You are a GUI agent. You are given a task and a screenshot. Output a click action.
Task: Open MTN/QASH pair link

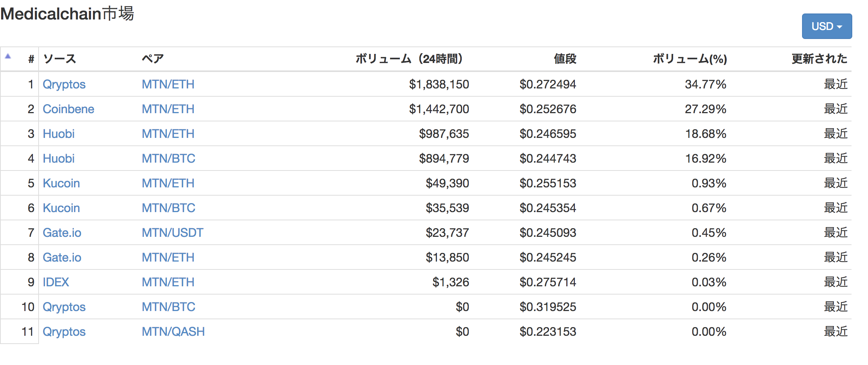click(x=174, y=332)
